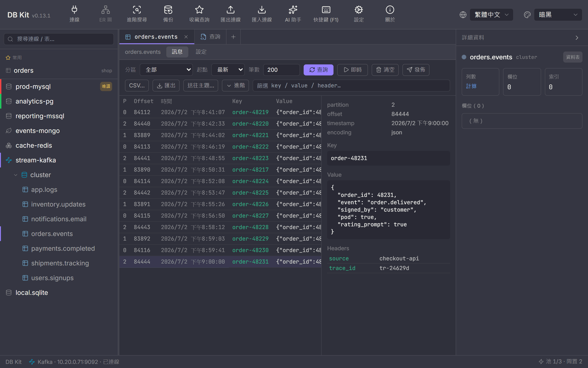Click the orders.events breadcrumb sub-tab

click(143, 52)
